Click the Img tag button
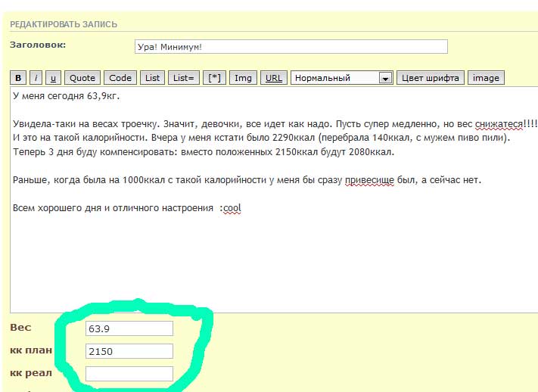 coord(243,78)
